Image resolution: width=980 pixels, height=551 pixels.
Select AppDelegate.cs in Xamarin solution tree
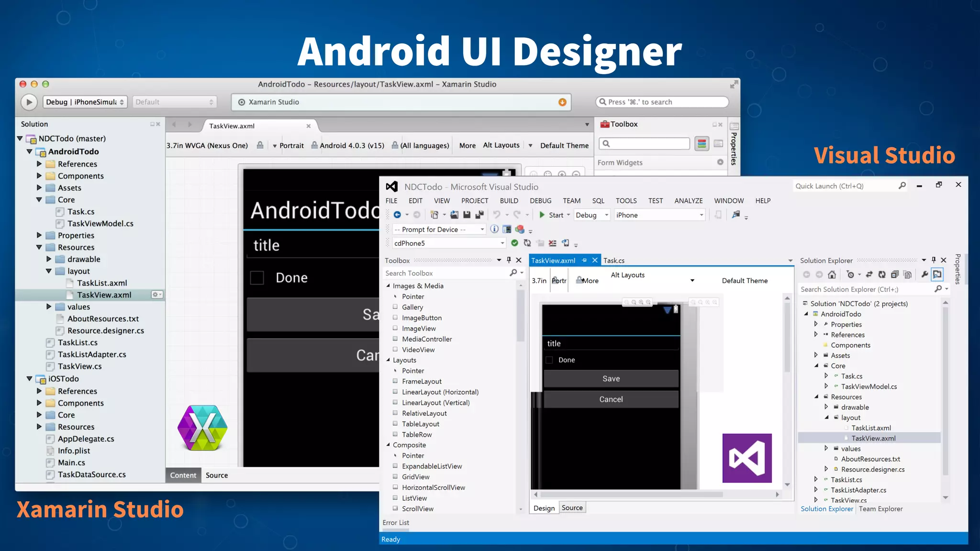tap(86, 439)
